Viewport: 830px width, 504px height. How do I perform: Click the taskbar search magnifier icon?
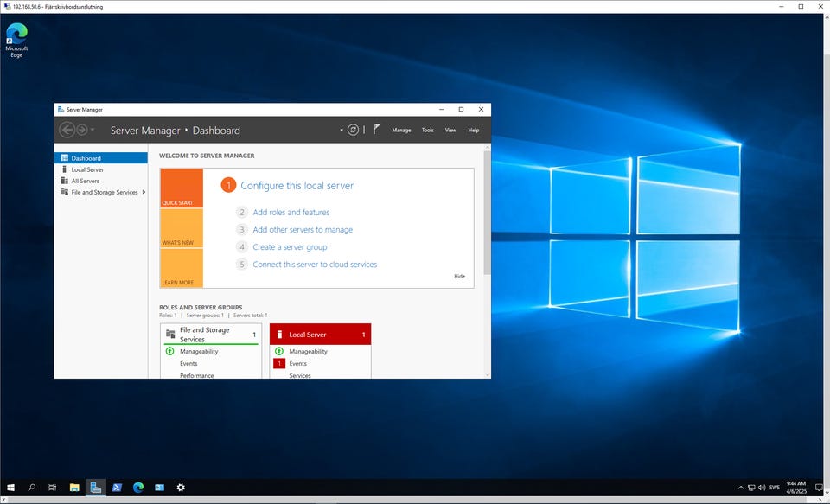coord(32,488)
